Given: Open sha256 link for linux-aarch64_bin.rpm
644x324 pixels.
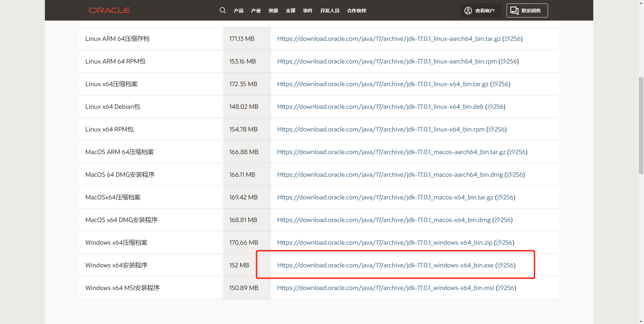Looking at the screenshot, I should [x=509, y=61].
